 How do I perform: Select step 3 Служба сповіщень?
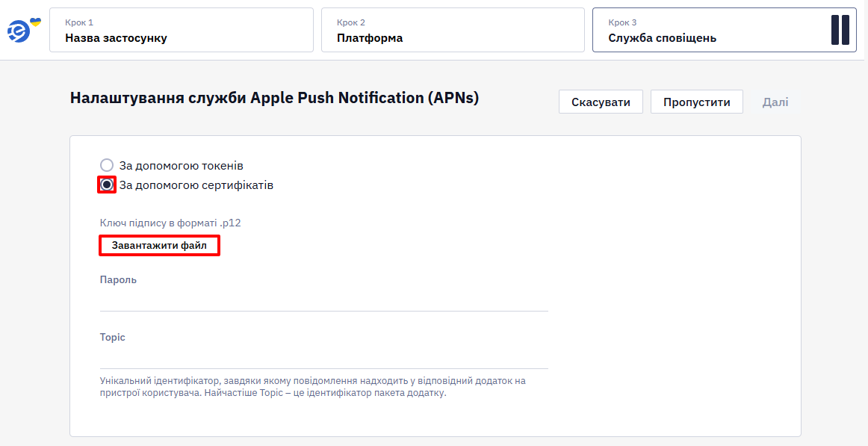pyautogui.click(x=725, y=30)
